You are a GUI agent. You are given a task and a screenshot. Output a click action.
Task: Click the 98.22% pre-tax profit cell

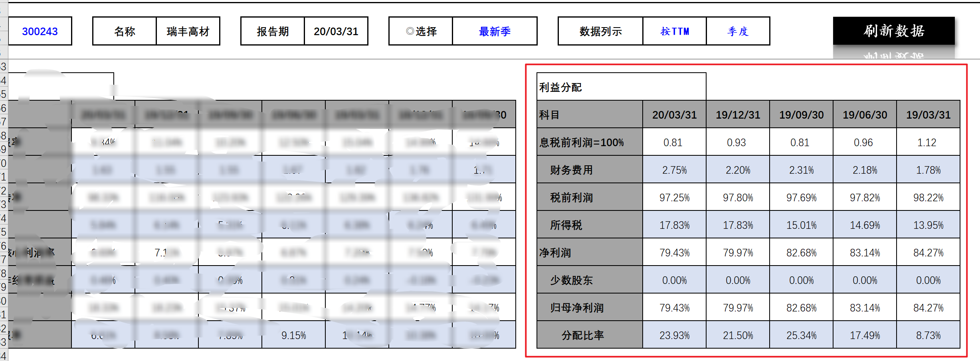928,197
